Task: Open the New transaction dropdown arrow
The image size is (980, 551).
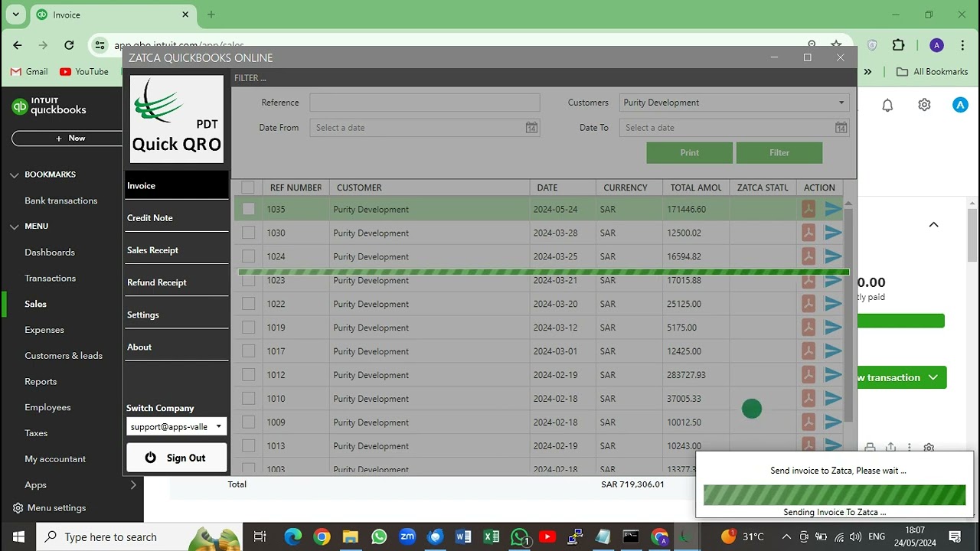Action: 933,377
